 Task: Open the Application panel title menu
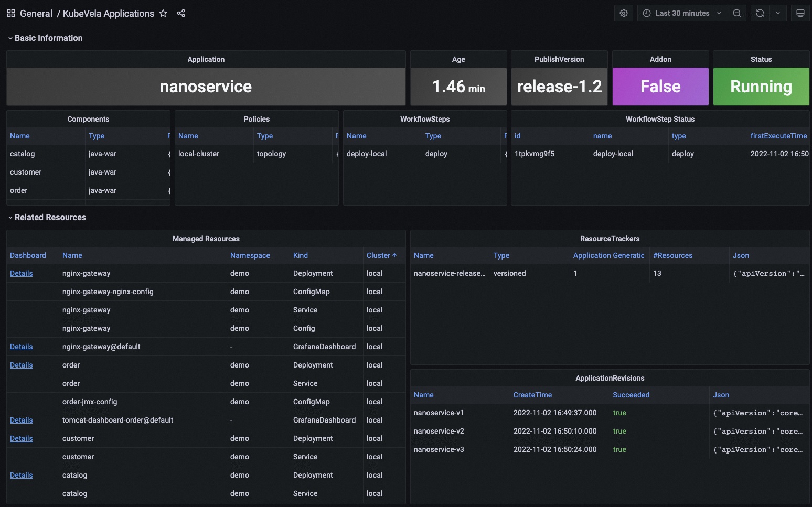[206, 59]
